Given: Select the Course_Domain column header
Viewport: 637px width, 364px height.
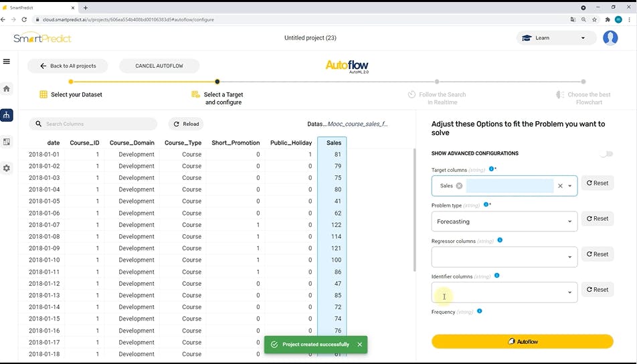Looking at the screenshot, I should click(132, 143).
